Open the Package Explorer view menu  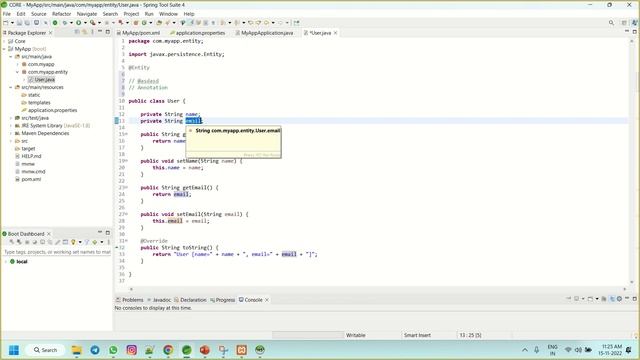tap(92, 32)
